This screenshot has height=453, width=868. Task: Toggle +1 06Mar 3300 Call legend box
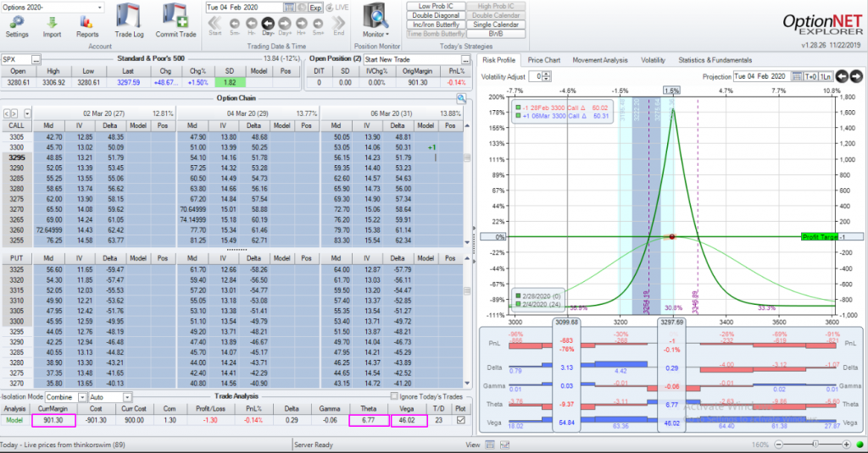pos(518,116)
